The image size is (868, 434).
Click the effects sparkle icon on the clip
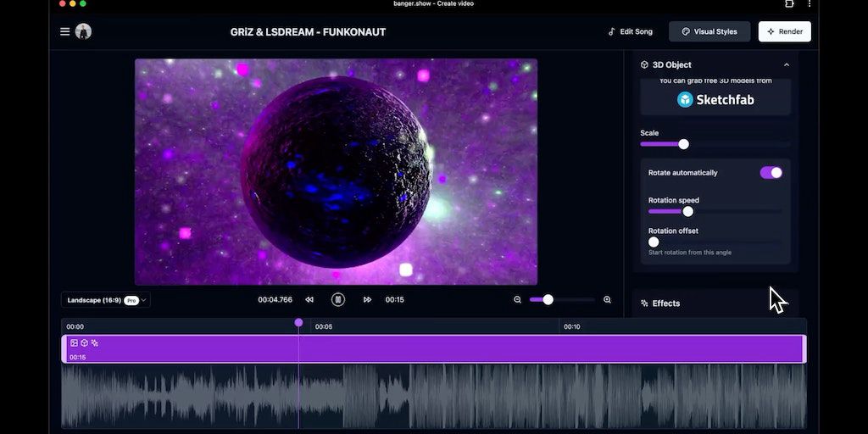[94, 342]
